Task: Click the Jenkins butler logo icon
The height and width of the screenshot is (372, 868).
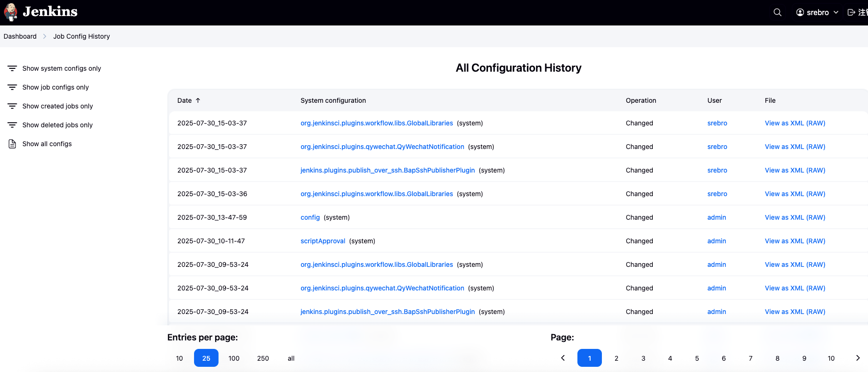Action: [10, 12]
